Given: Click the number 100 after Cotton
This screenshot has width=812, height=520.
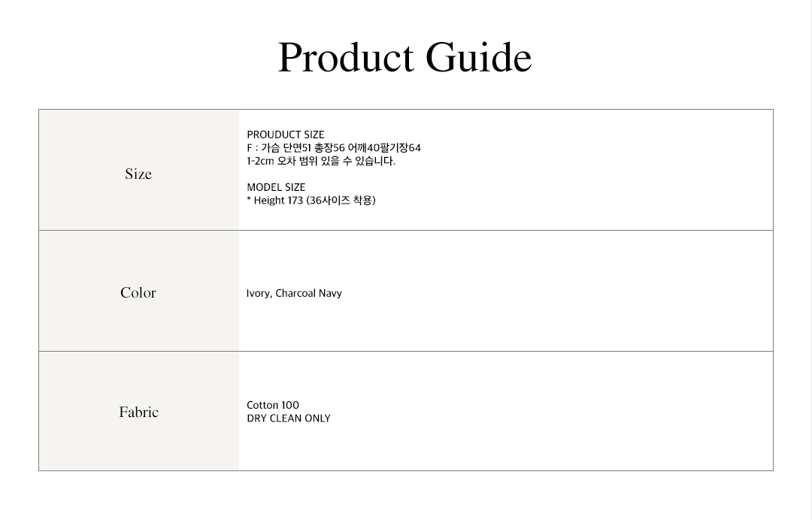Looking at the screenshot, I should 290,405.
